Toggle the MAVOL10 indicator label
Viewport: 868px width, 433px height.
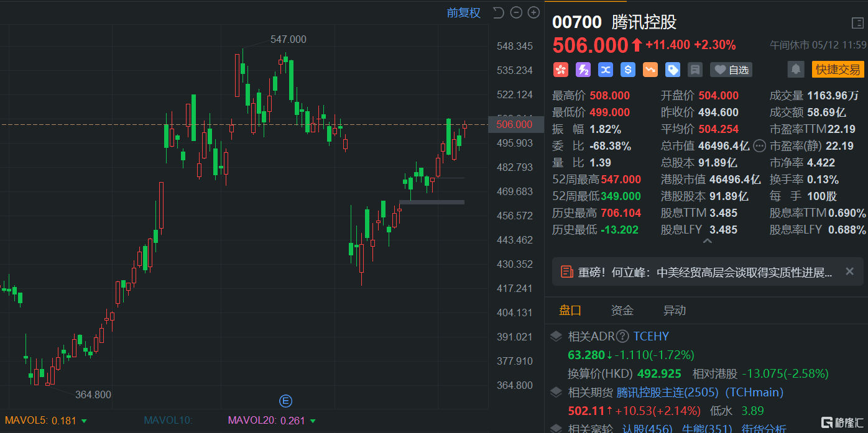click(169, 421)
